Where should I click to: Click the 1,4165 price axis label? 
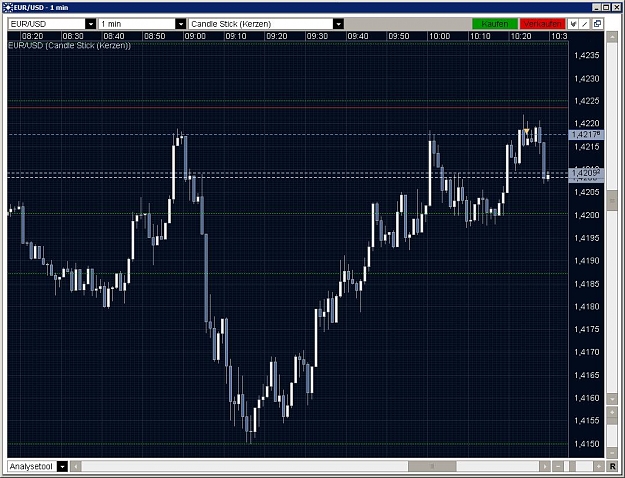587,375
